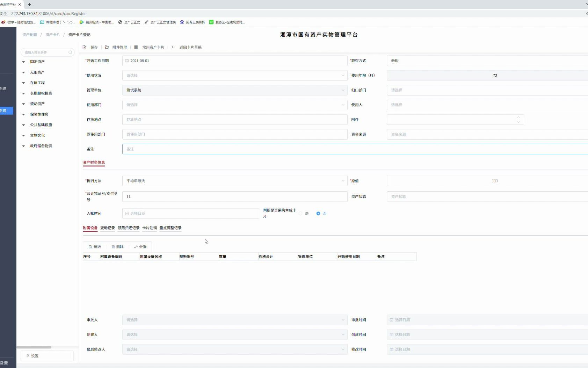Click the back arrow beside 返回卡片草稿

coord(173,47)
